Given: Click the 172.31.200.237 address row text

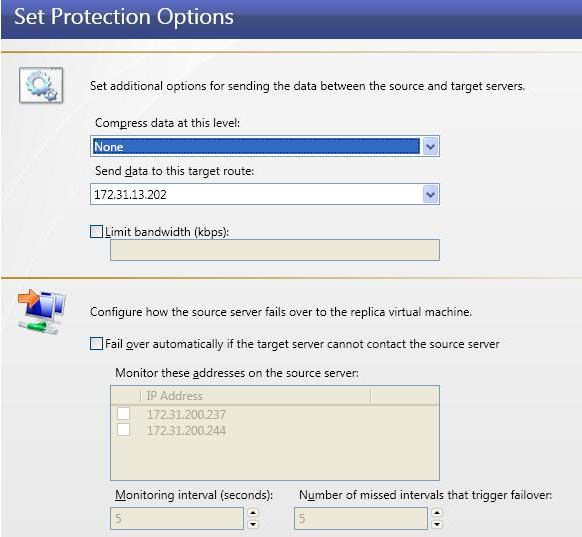Looking at the screenshot, I should coord(186,414).
